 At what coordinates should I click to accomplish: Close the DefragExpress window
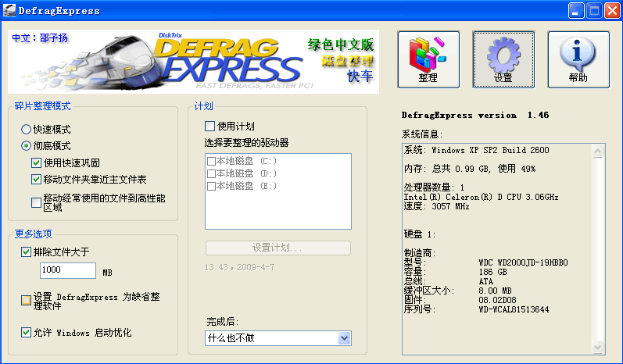(x=612, y=11)
